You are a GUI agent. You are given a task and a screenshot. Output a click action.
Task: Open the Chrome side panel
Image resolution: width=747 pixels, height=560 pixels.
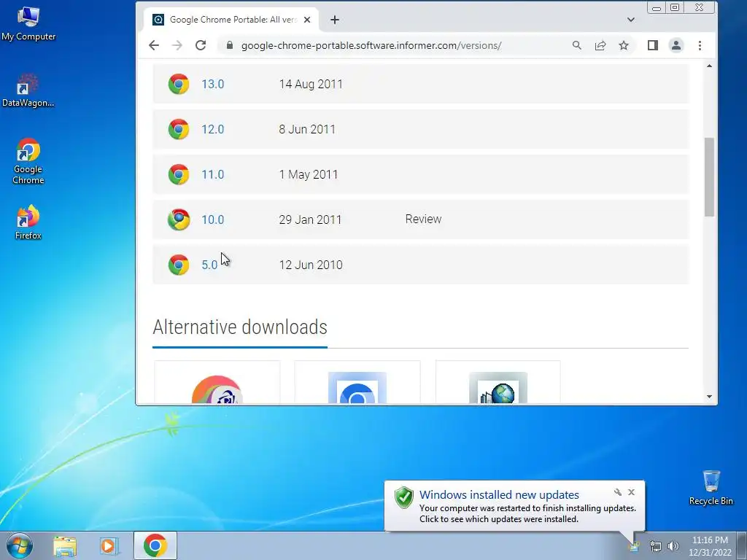(x=653, y=45)
